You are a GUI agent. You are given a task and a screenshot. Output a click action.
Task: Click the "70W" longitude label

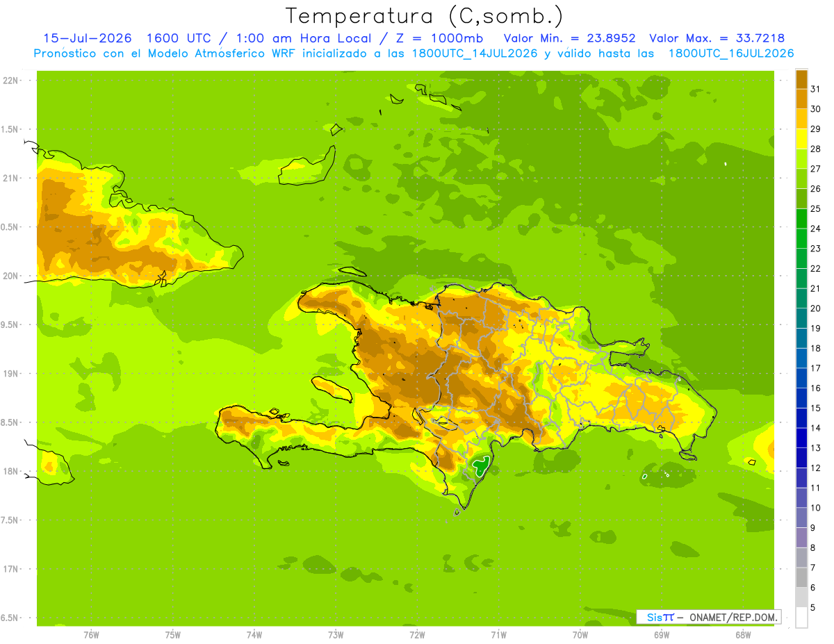580,635
